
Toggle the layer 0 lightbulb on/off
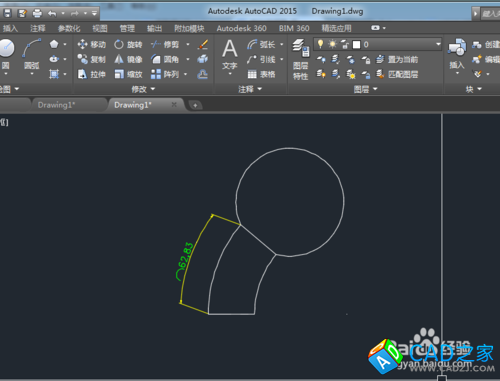click(320, 44)
